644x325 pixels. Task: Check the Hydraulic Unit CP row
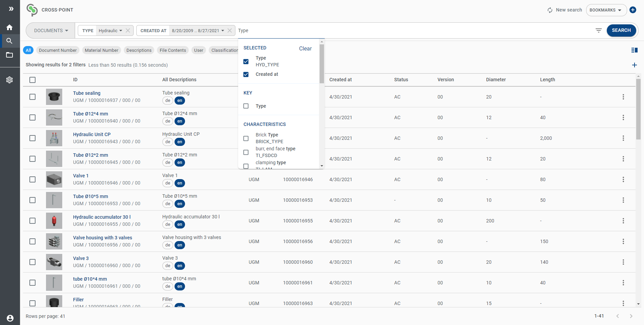(x=32, y=138)
